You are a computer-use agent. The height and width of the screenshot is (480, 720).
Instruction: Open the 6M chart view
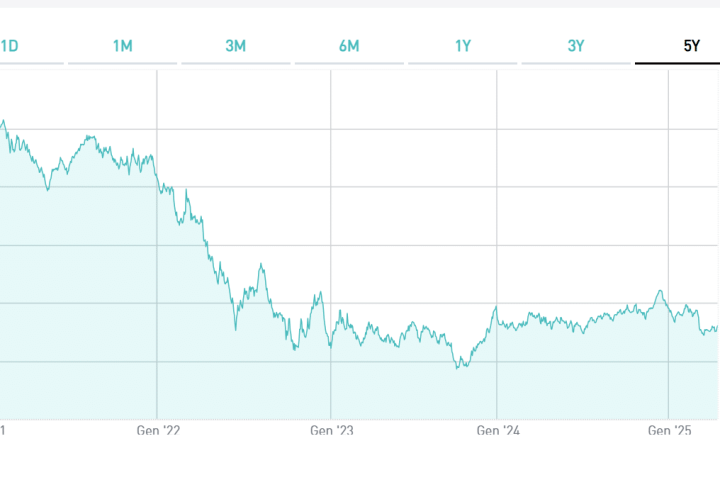[349, 45]
